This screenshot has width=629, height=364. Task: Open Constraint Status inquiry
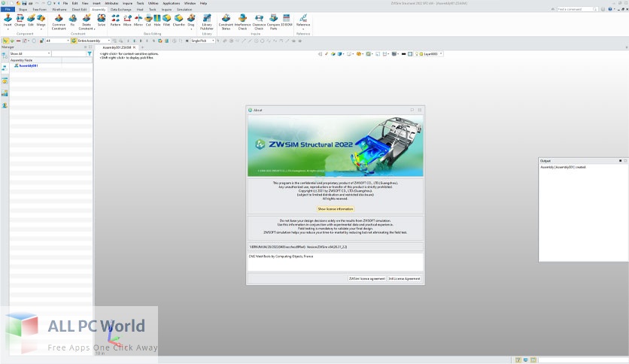226,22
